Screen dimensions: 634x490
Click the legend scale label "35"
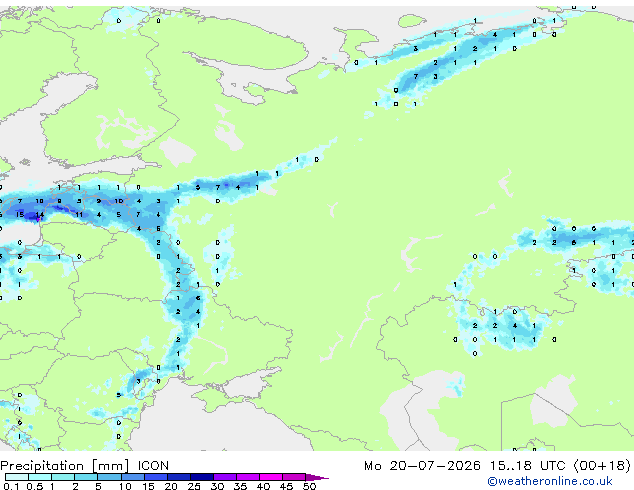coord(240,486)
